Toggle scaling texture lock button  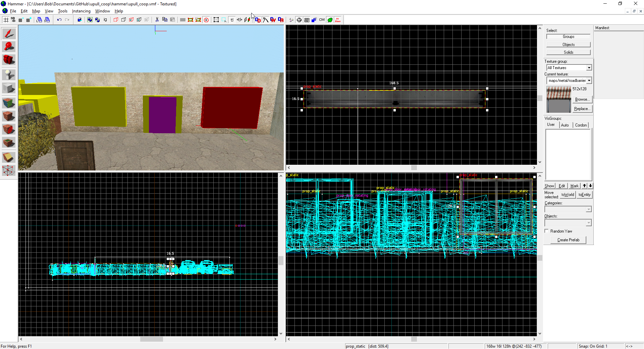239,20
